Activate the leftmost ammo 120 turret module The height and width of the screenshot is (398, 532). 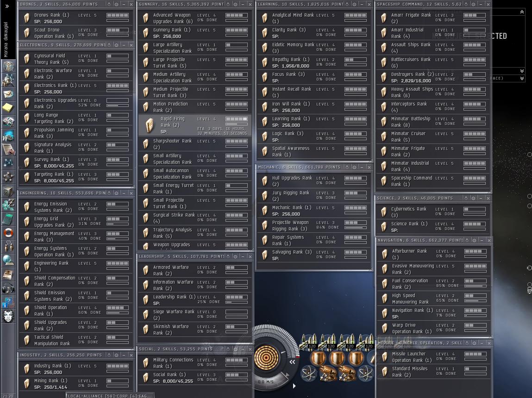308,342
